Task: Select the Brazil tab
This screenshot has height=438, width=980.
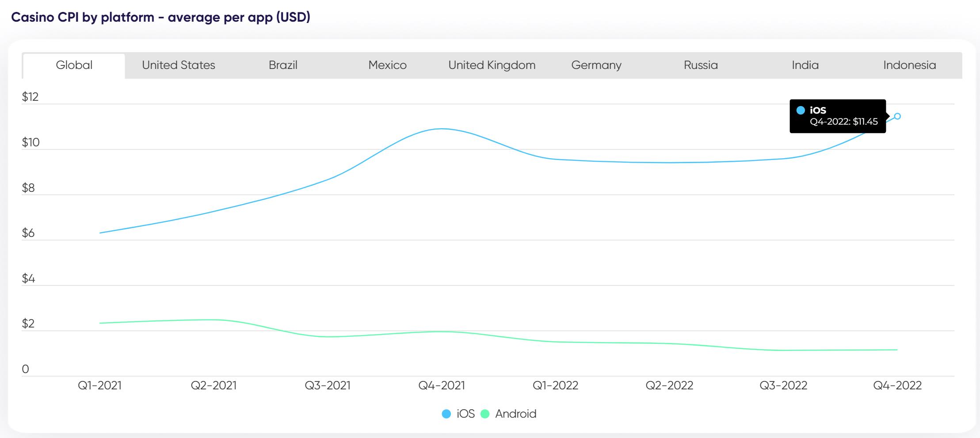Action: [x=283, y=65]
